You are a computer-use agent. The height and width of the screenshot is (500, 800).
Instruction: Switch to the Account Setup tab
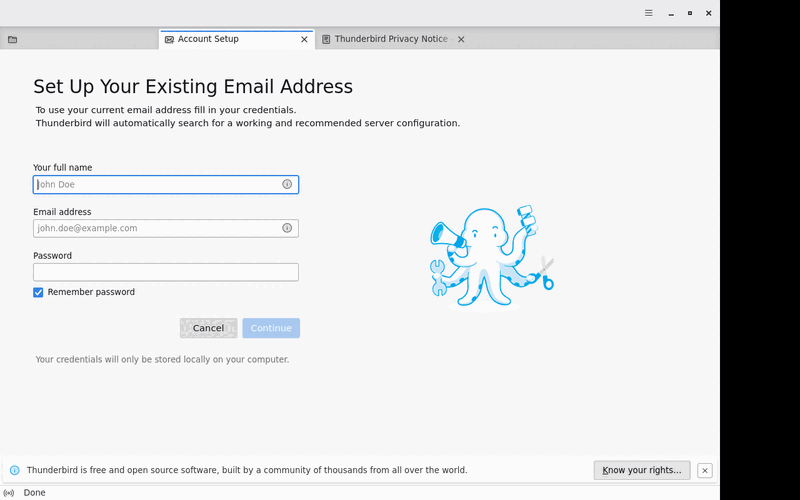pyautogui.click(x=236, y=39)
